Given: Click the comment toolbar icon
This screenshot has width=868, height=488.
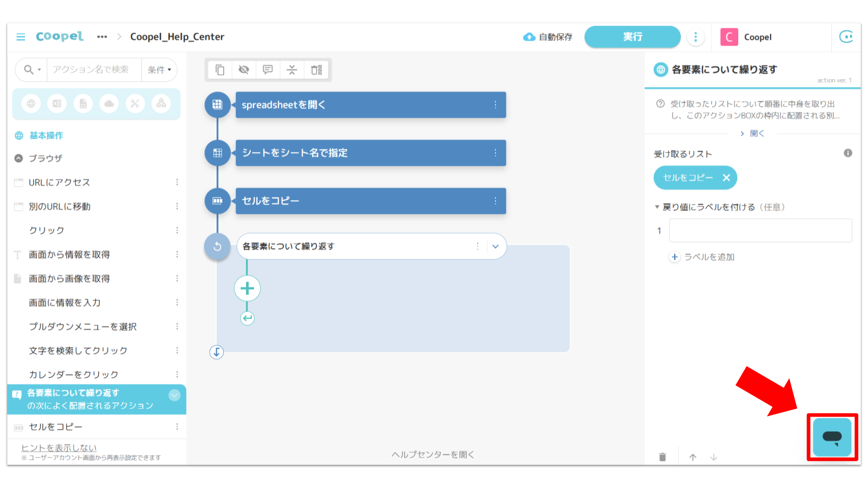Looking at the screenshot, I should pyautogui.click(x=268, y=70).
